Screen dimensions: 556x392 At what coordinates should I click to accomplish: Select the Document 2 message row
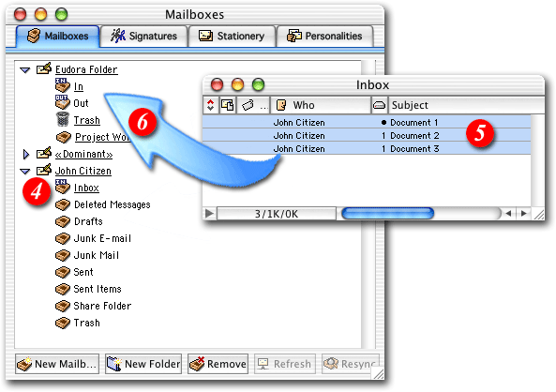click(367, 136)
